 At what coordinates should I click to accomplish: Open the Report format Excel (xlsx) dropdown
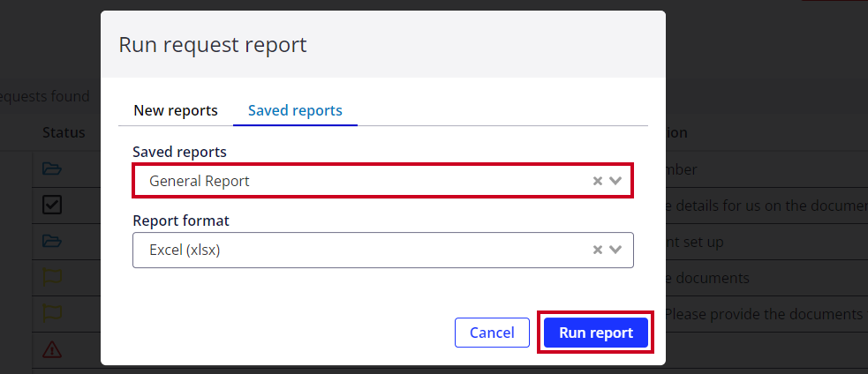[382, 251]
